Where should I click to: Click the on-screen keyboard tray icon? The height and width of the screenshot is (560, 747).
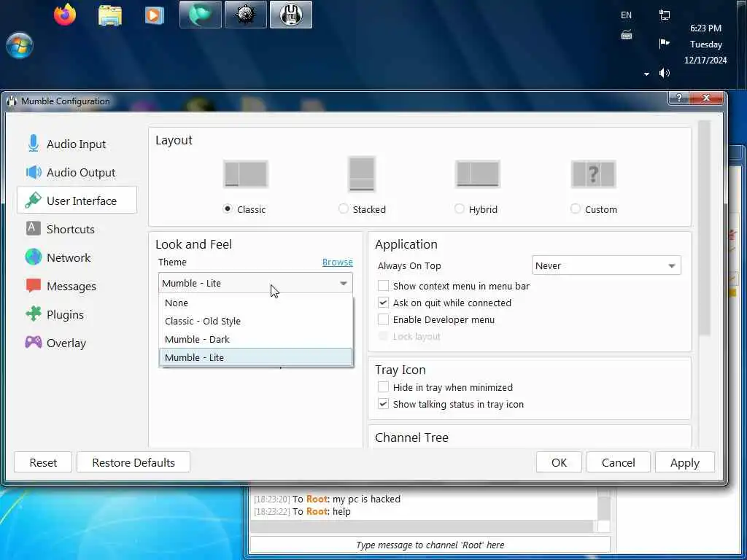[x=627, y=35]
